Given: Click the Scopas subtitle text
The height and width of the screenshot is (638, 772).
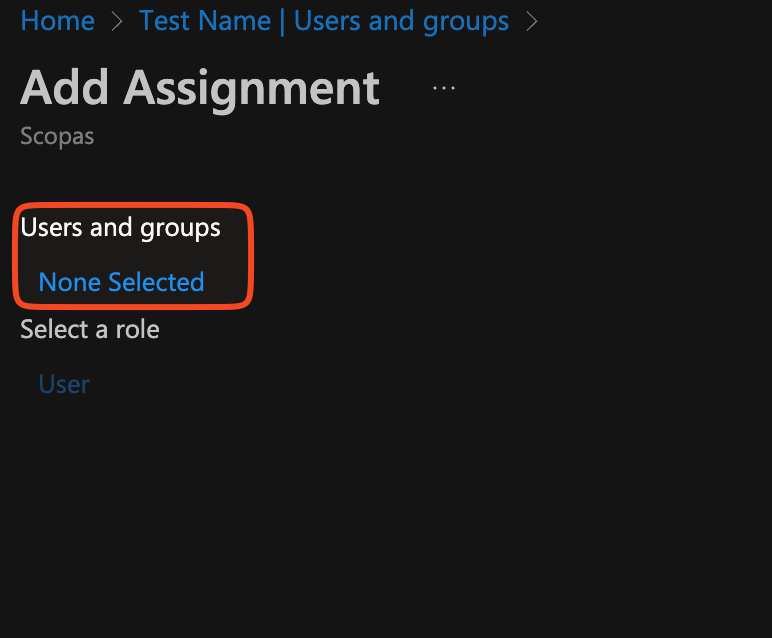Looking at the screenshot, I should pyautogui.click(x=57, y=136).
